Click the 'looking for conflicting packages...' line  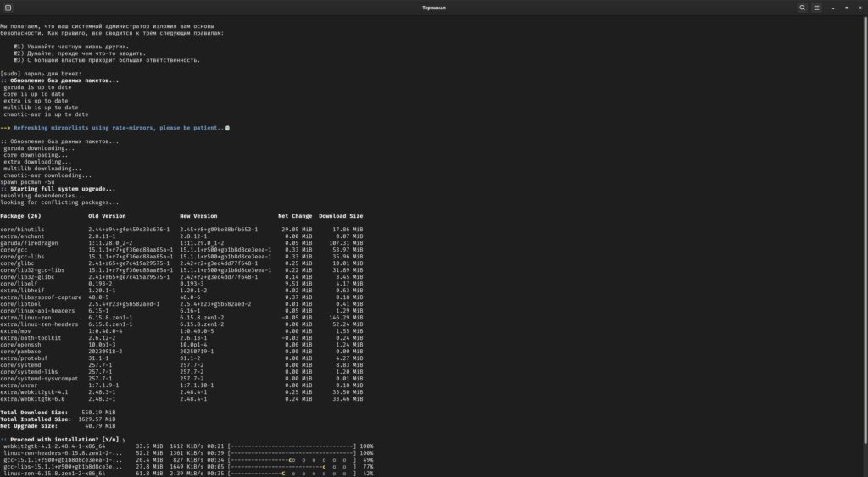coord(59,202)
